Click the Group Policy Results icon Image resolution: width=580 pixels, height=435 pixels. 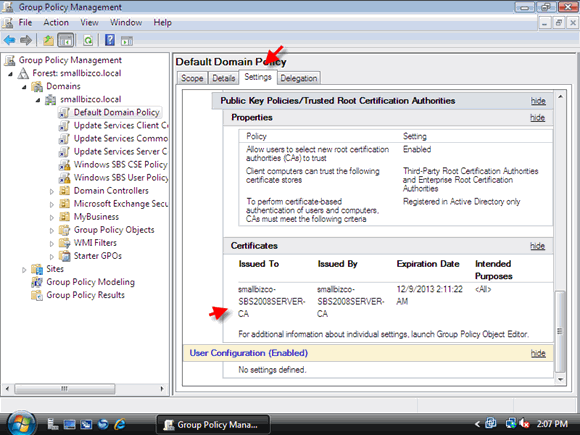[37, 295]
